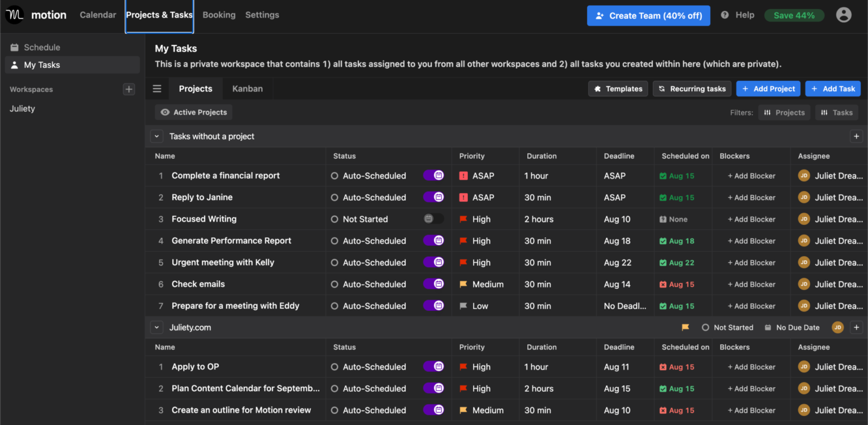Click the Add Project button
This screenshot has height=425, width=868.
(769, 89)
